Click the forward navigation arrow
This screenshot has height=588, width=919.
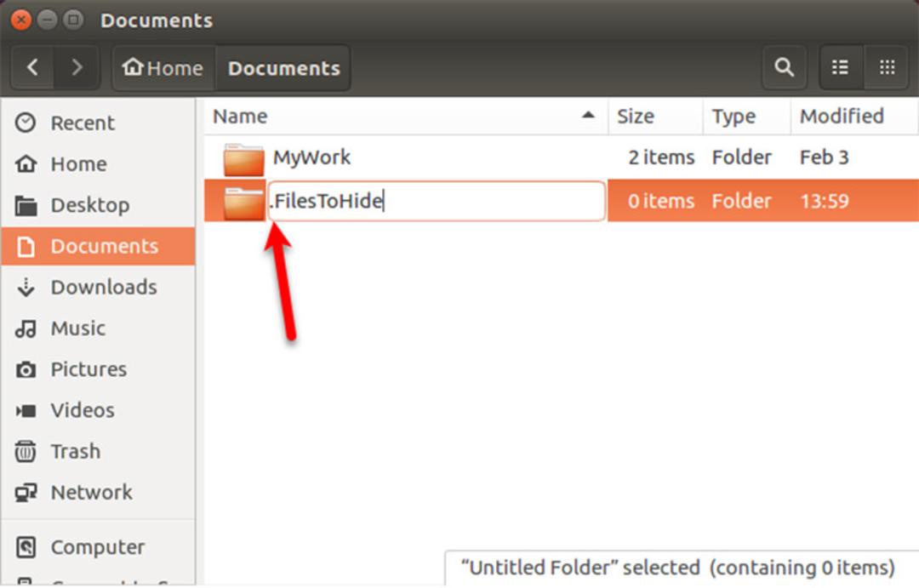pyautogui.click(x=77, y=67)
